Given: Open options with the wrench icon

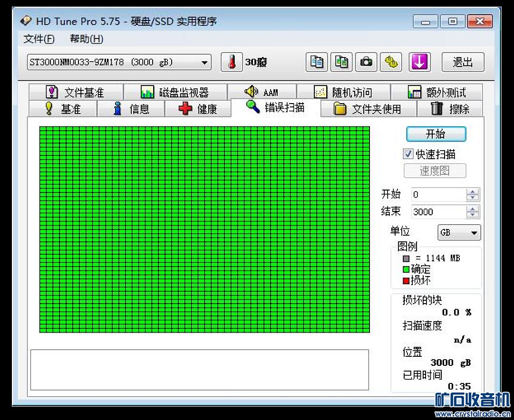Looking at the screenshot, I should click(x=391, y=62).
